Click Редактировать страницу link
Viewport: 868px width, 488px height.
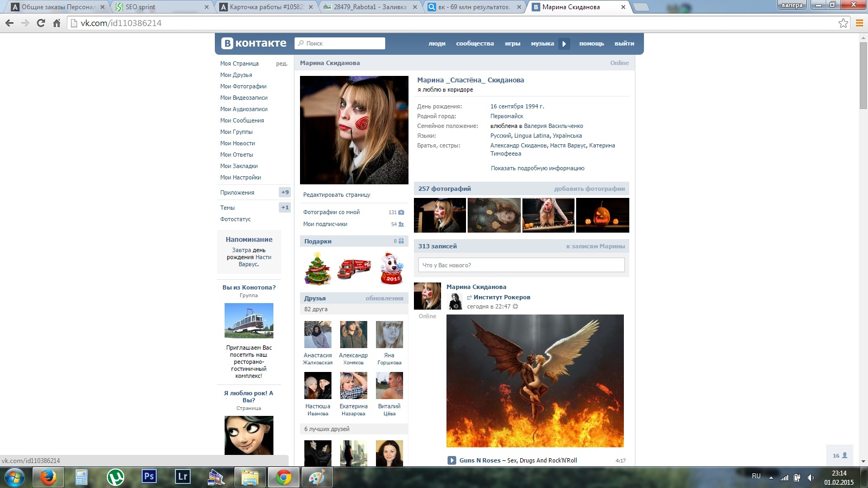(337, 195)
